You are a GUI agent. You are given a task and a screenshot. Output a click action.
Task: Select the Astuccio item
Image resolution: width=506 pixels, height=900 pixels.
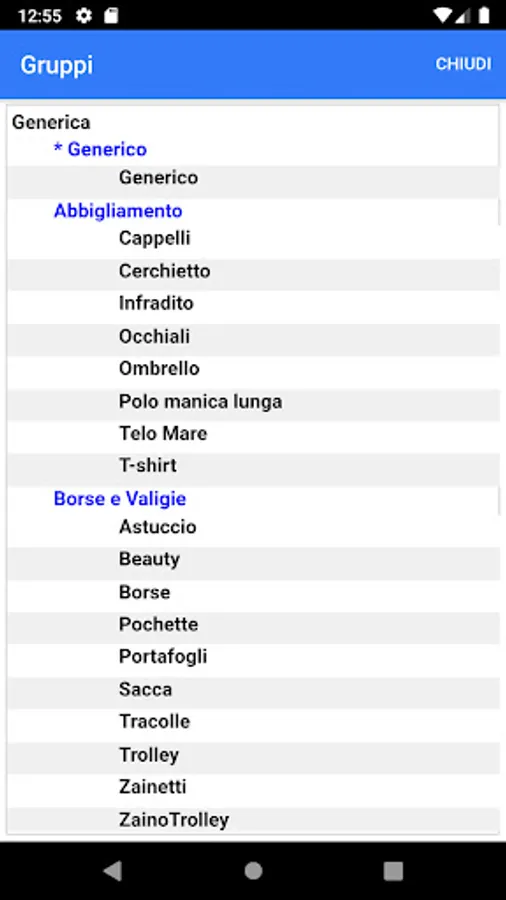253,527
